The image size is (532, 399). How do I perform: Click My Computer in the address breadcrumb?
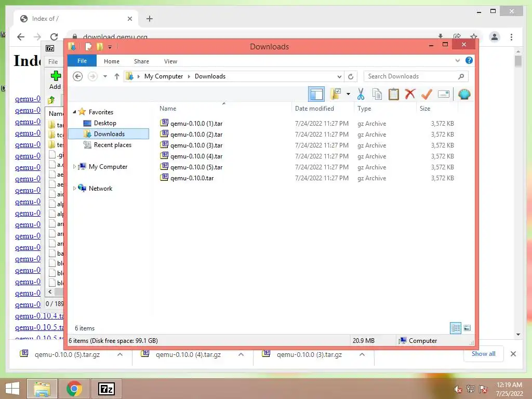point(164,76)
